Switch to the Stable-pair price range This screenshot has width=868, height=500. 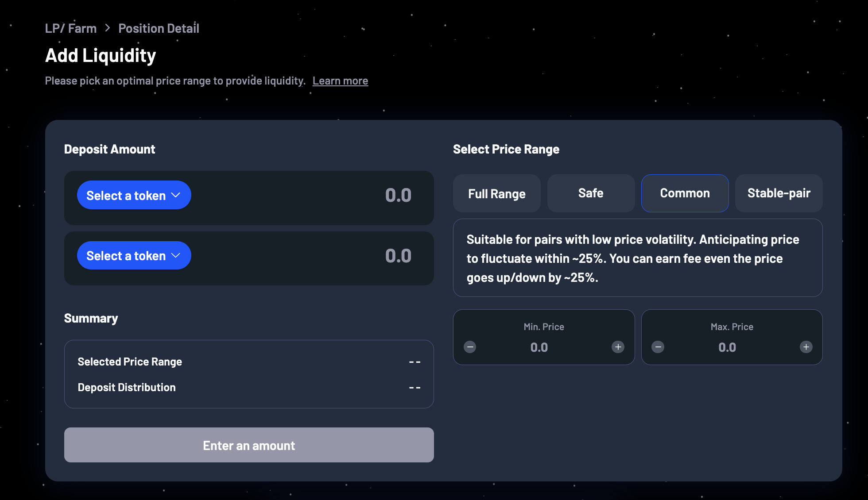pos(779,193)
